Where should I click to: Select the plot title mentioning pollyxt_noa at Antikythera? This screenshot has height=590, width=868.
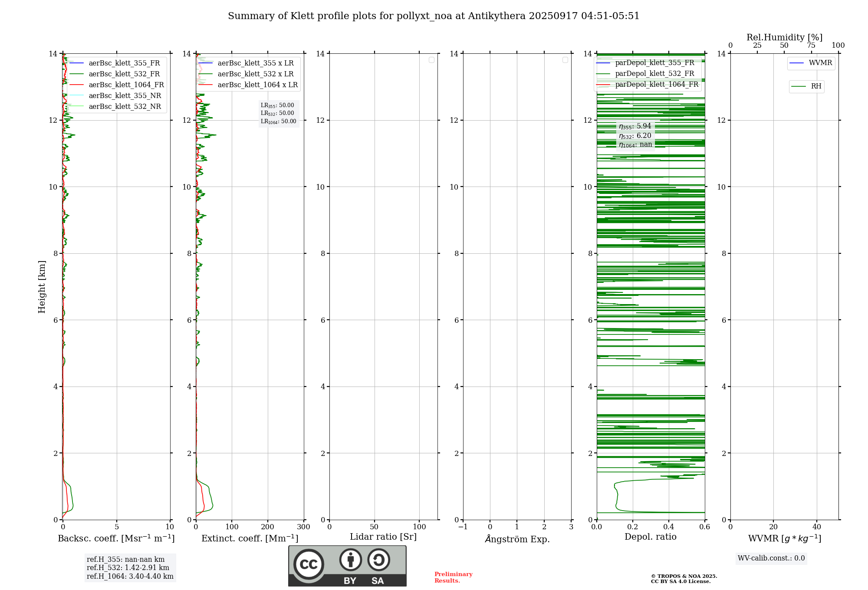click(x=434, y=16)
